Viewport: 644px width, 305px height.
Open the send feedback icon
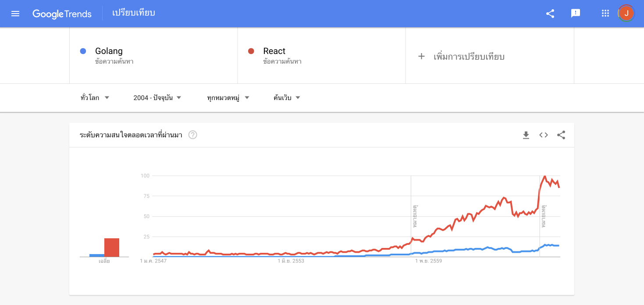[x=576, y=14]
